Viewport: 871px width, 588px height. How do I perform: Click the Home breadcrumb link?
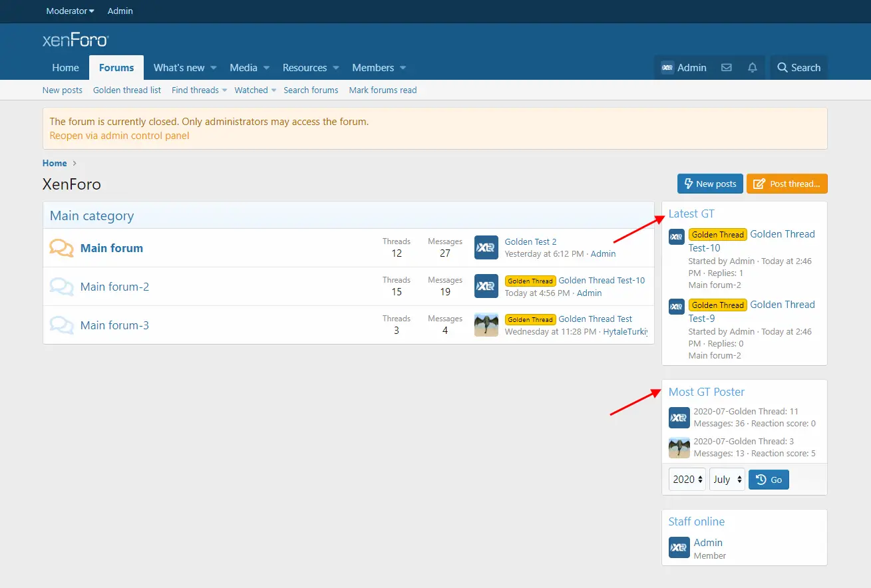[55, 164]
